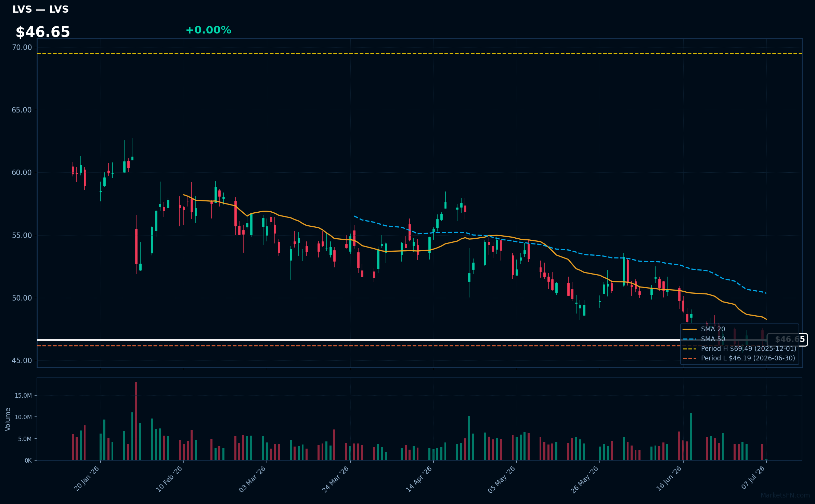Click the 0K volume axis label
This screenshot has height=504, width=815.
pos(28,461)
